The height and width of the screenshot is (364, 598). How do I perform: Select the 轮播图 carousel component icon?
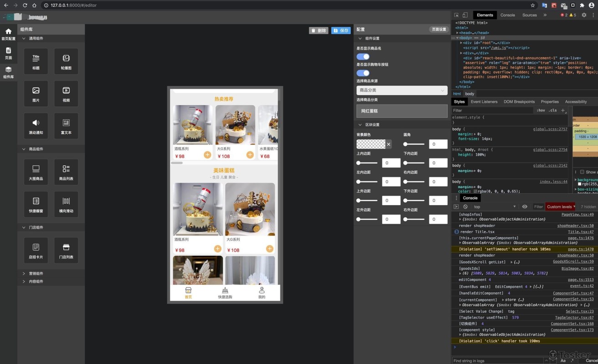[x=66, y=61]
